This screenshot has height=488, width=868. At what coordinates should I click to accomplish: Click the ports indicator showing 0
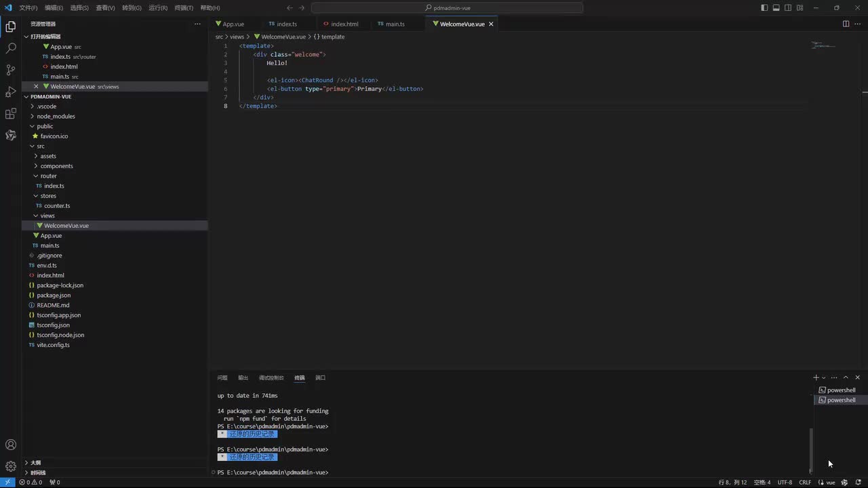point(54,483)
